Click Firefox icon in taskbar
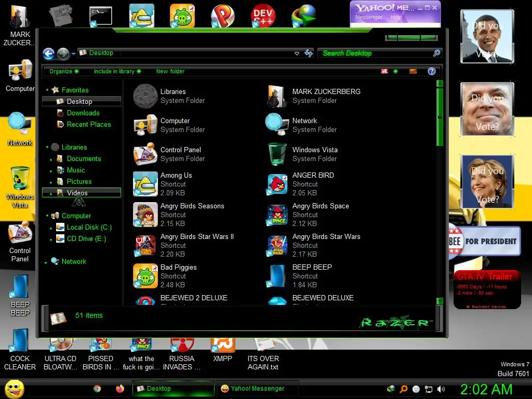This screenshot has height=399, width=532. (120, 389)
